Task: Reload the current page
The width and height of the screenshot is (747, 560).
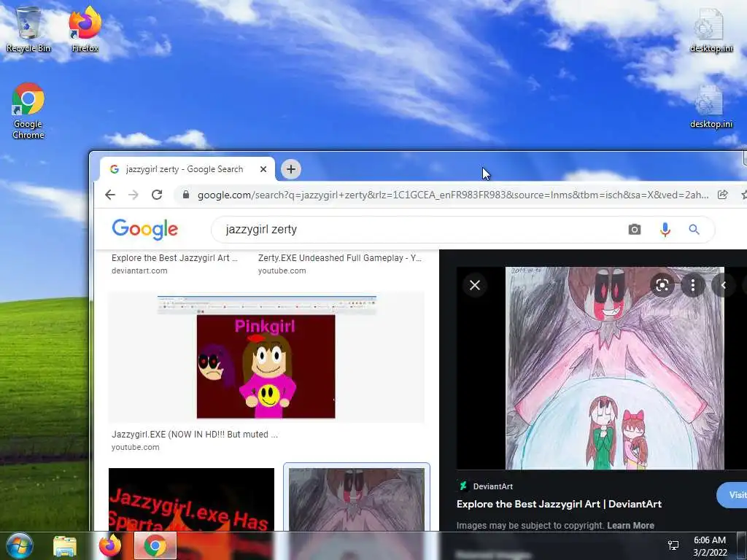Action: (157, 195)
